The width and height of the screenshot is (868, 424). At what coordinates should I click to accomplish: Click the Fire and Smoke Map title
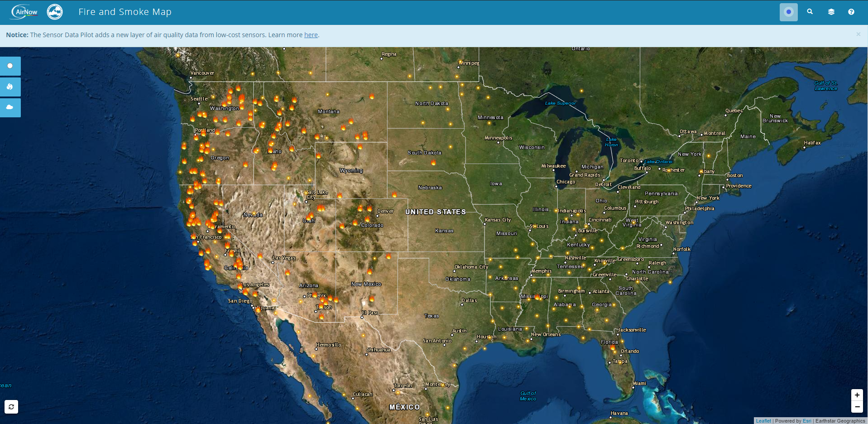coord(125,12)
